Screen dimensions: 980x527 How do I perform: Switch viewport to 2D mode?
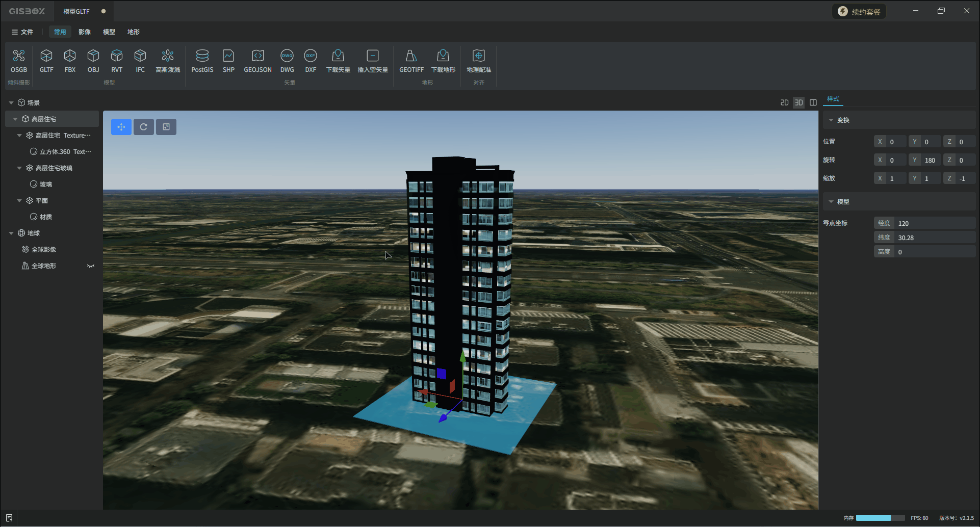[784, 102]
